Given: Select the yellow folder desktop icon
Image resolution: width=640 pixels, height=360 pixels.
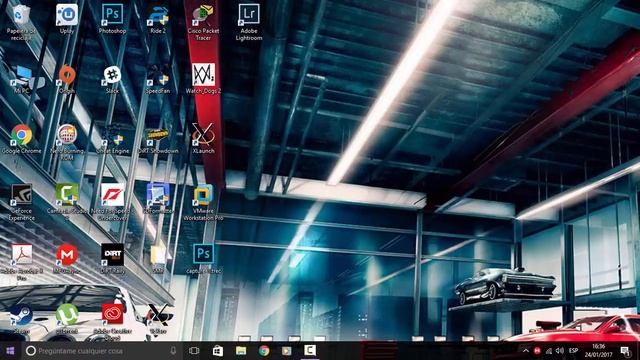Looking at the screenshot, I should [158, 259].
